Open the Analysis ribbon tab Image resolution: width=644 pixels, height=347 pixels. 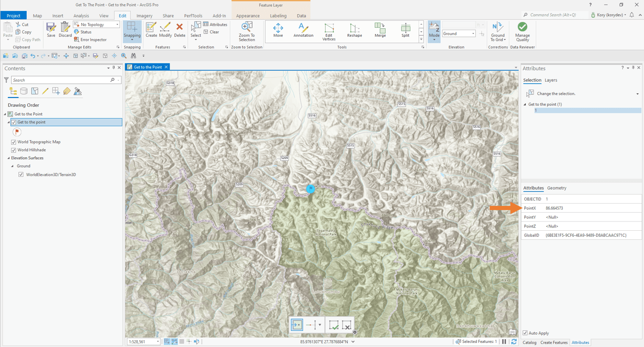81,16
